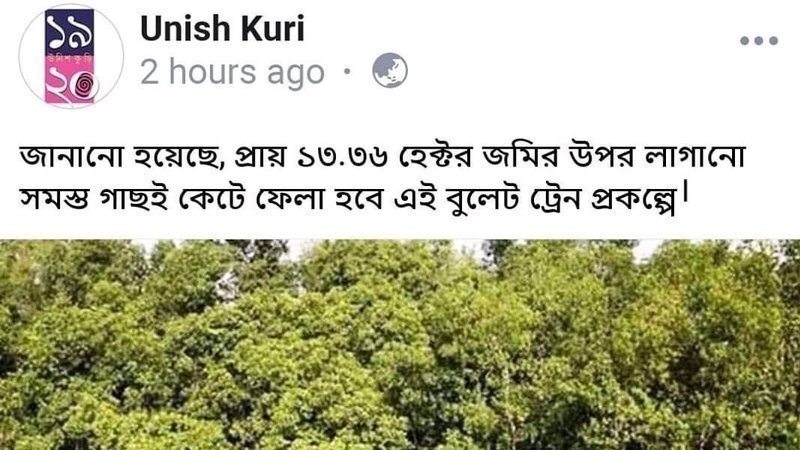Click the word 'জানানো' starting the post
Screen dimensions: 800x450
point(71,157)
